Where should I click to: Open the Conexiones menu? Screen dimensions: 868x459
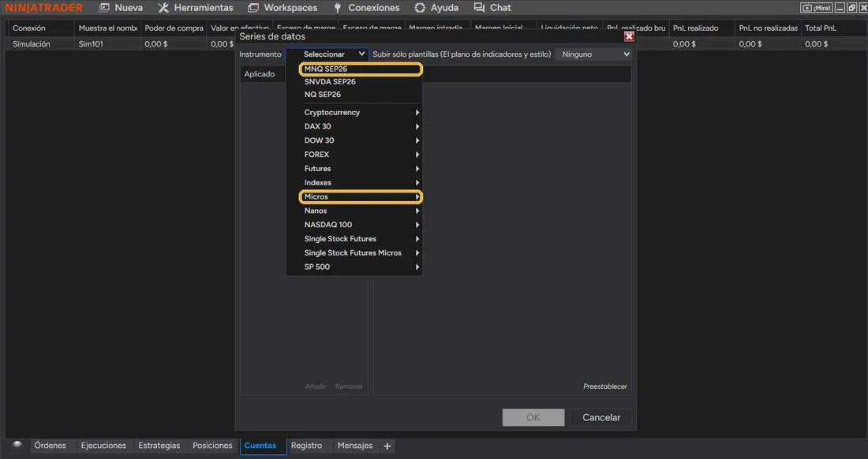(x=366, y=8)
